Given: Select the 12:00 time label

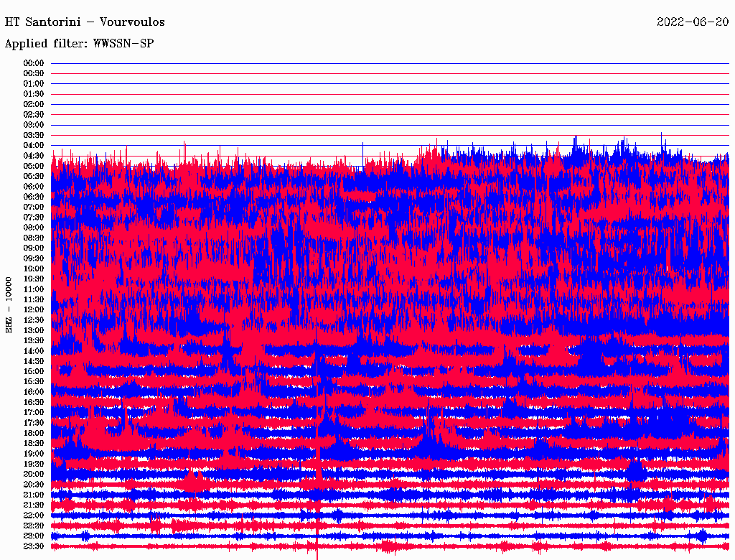Looking at the screenshot, I should coord(34,309).
